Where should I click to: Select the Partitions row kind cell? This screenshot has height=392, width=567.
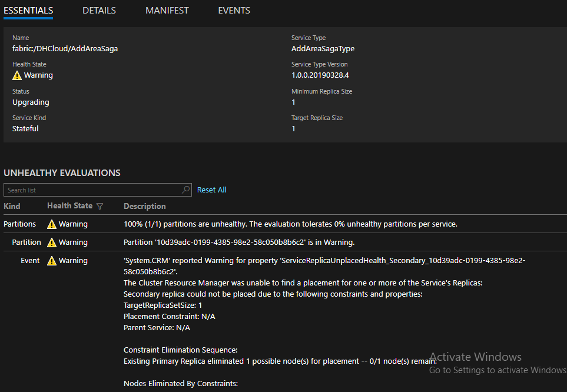pos(20,224)
